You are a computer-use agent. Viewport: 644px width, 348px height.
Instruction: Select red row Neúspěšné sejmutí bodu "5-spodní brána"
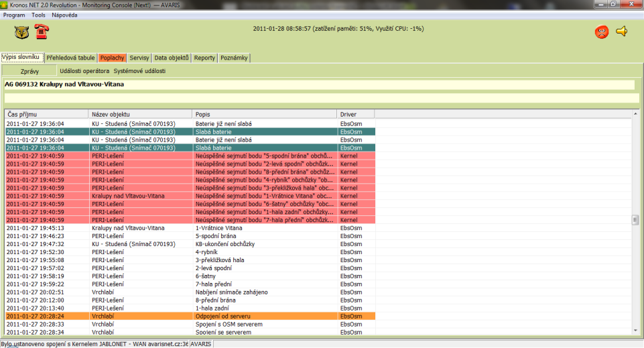(190, 156)
